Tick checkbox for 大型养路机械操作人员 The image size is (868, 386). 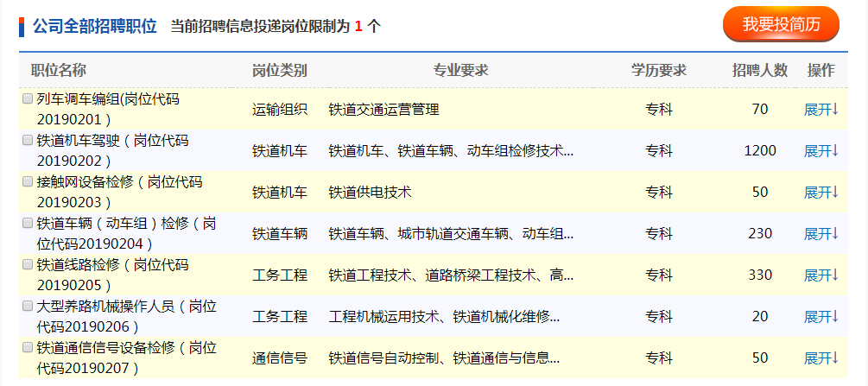[x=28, y=307]
